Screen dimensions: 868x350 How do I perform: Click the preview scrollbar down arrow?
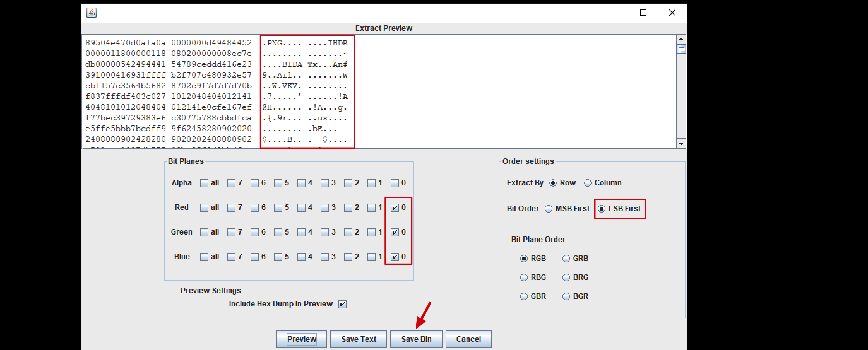[x=681, y=144]
